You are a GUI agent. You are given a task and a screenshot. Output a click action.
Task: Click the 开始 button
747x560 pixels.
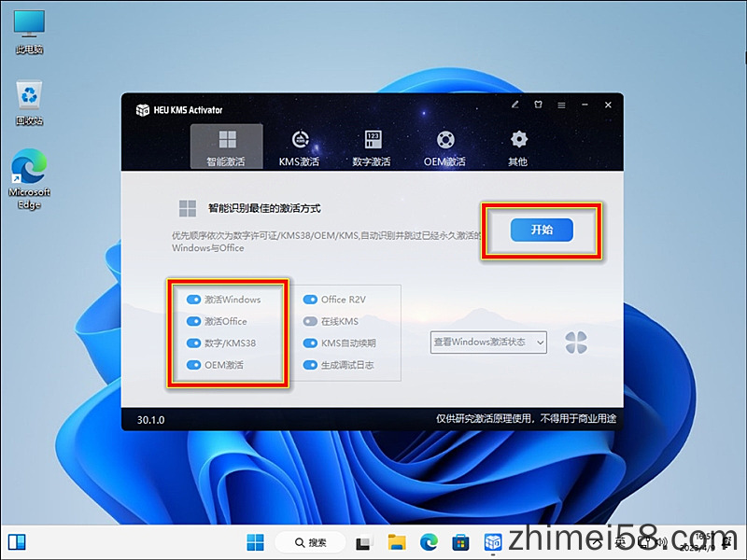click(542, 230)
